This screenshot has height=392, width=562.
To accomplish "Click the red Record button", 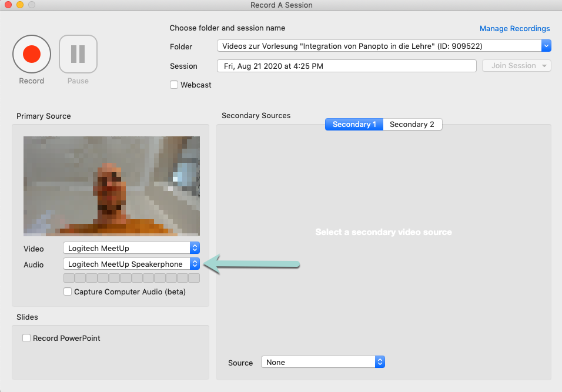I will 31,55.
